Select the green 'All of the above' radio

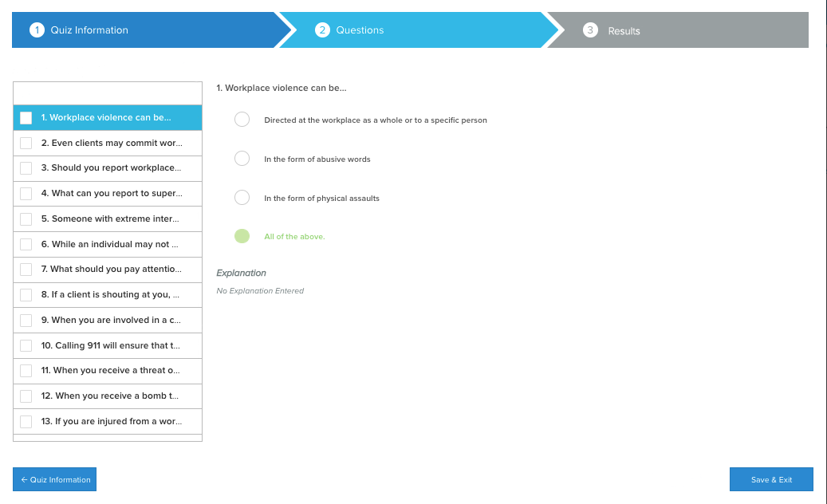tap(242, 236)
